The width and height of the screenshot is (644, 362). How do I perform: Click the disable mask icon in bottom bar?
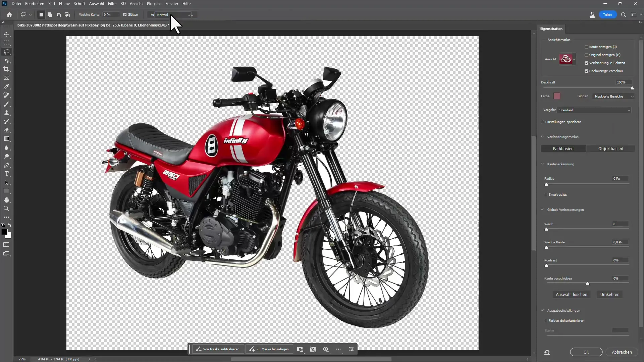tap(313, 349)
